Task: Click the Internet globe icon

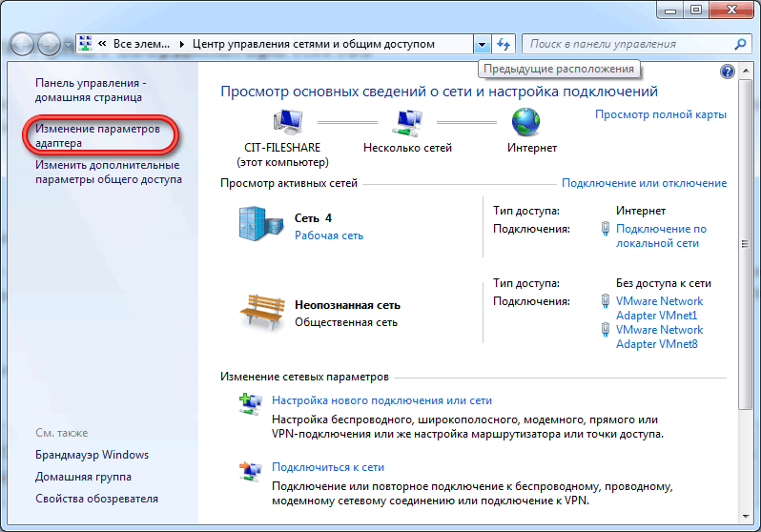Action: (525, 122)
